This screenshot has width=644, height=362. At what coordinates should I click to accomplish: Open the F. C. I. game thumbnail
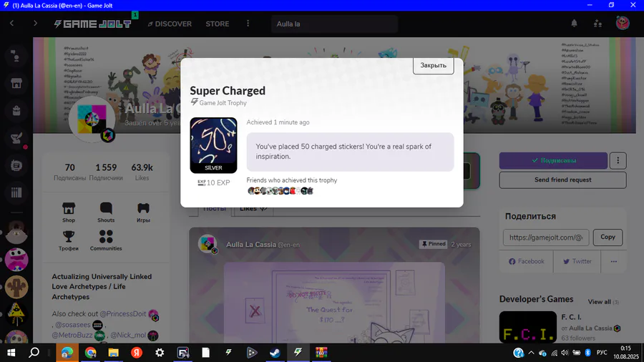tap(528, 327)
